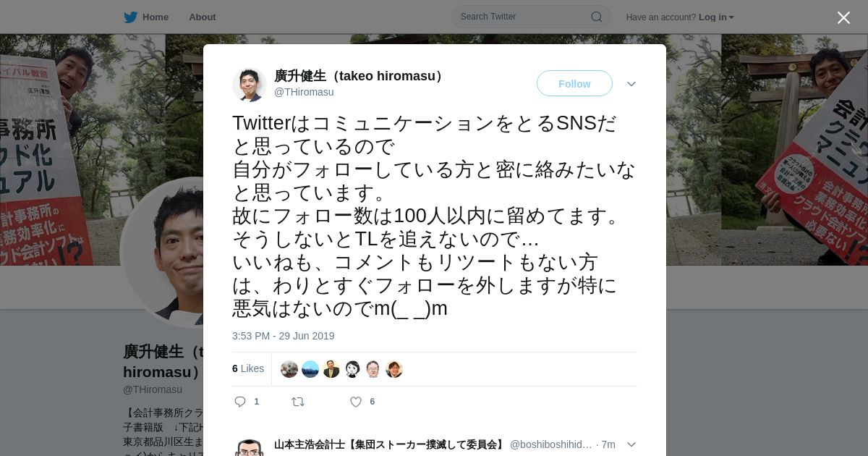Reply to the tweet via speech bubble icon
The height and width of the screenshot is (456, 868).
pyautogui.click(x=240, y=402)
